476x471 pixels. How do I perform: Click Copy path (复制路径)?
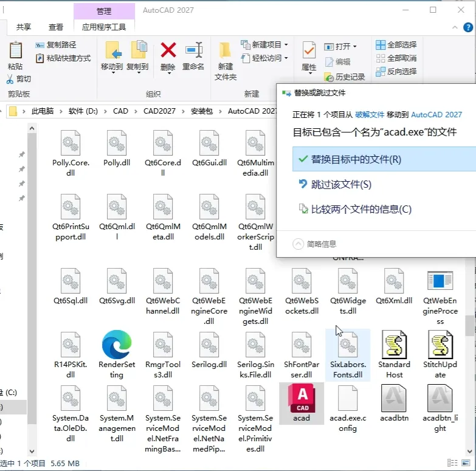point(55,45)
